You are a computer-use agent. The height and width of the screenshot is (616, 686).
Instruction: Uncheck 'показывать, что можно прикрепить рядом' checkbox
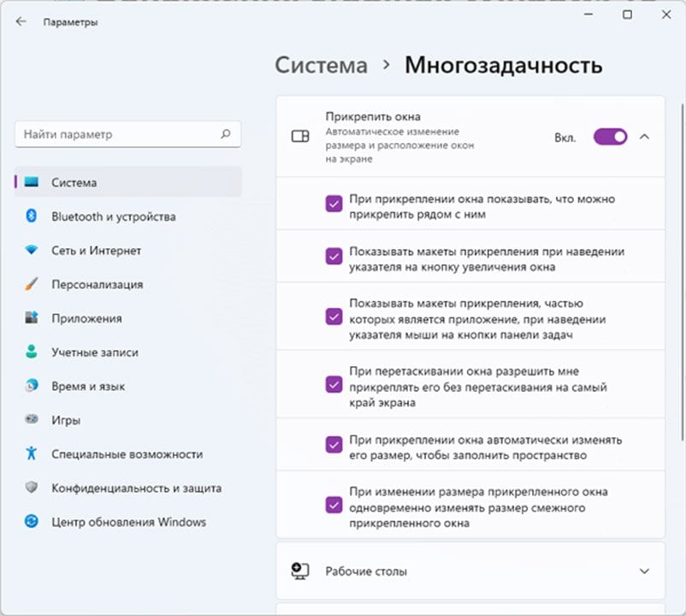point(334,204)
